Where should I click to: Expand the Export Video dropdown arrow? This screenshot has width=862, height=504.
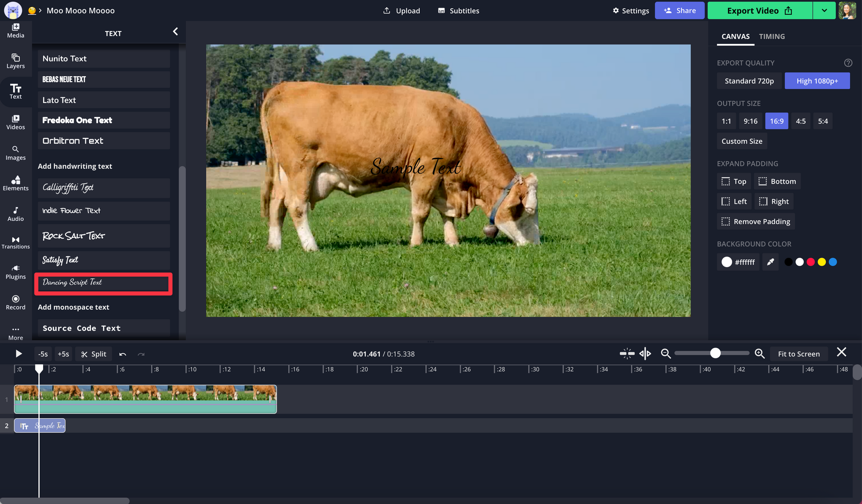[824, 10]
